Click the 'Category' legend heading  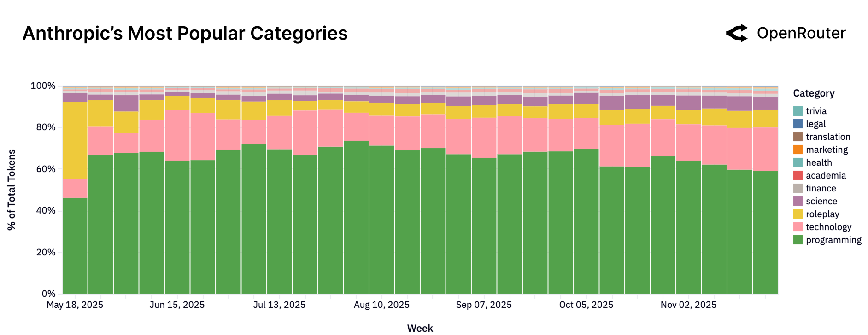pyautogui.click(x=814, y=93)
